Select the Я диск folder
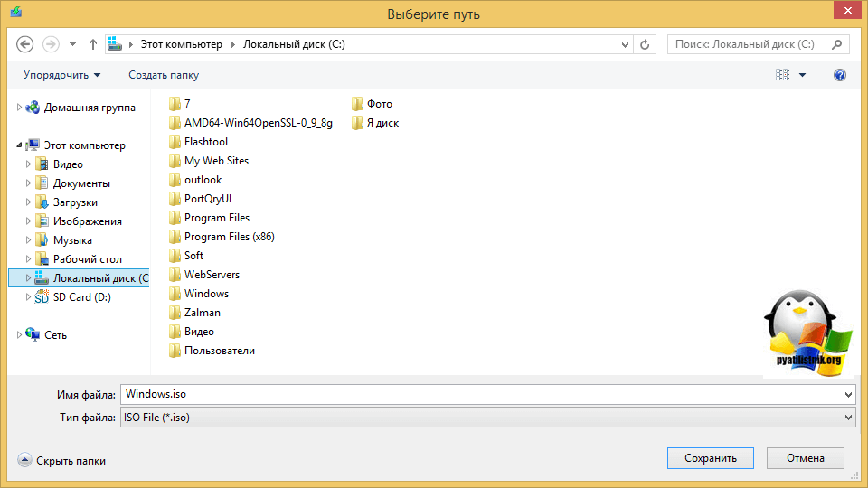 pos(382,123)
